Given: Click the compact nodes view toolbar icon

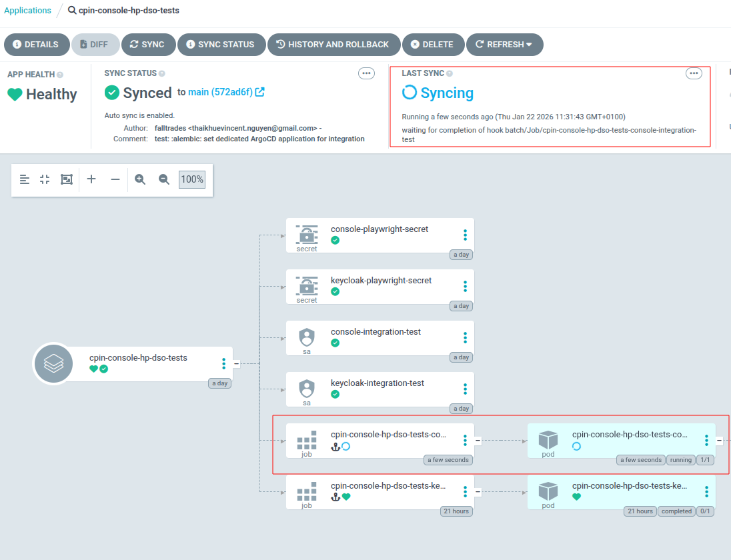Looking at the screenshot, I should click(45, 179).
